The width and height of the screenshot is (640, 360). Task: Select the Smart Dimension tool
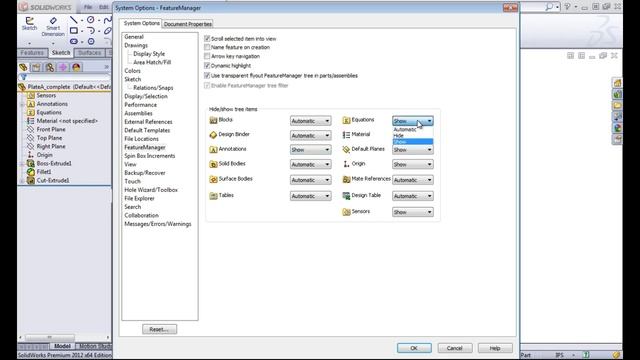click(x=53, y=26)
